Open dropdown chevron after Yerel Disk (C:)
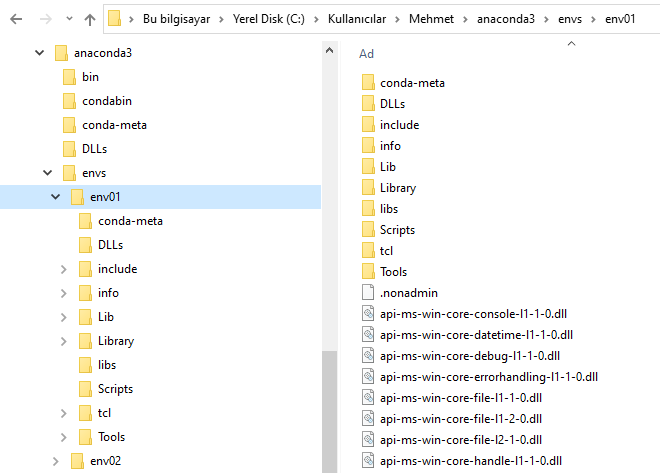The height and width of the screenshot is (473, 660). 316,19
